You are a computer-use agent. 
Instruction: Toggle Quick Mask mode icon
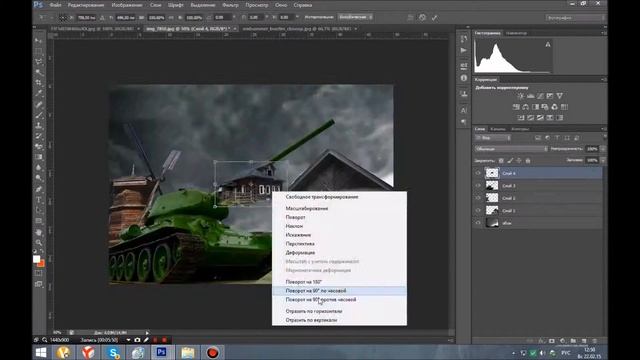click(x=39, y=273)
